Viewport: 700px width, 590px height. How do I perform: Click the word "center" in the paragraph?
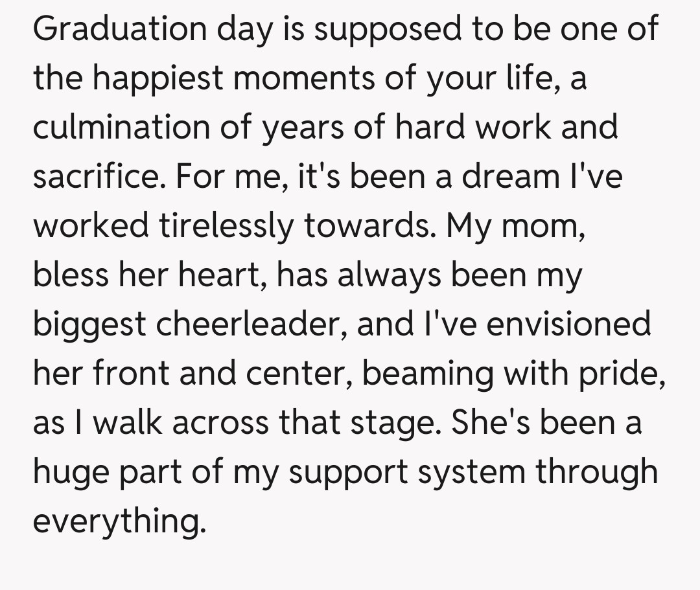tap(307, 372)
